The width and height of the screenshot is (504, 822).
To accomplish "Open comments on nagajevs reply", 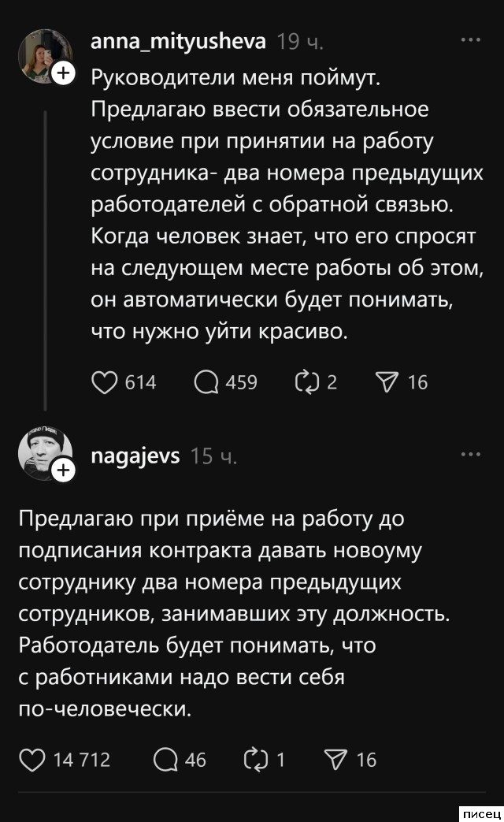I will tap(165, 759).
